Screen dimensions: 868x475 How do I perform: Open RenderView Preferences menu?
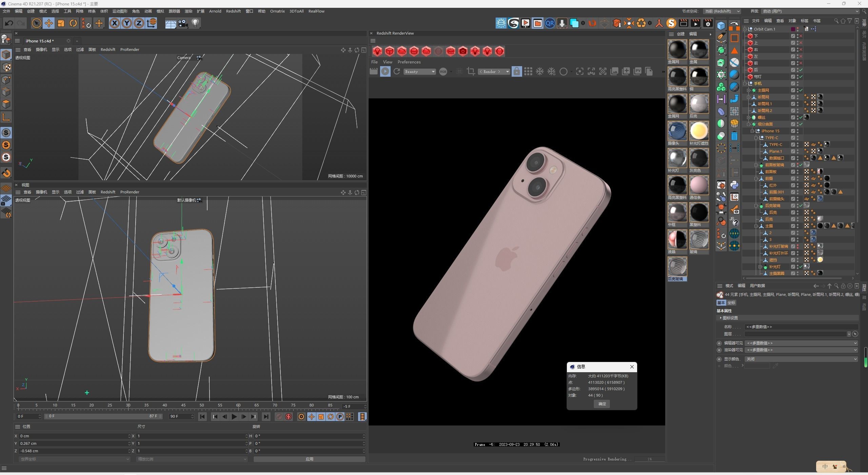(x=409, y=62)
